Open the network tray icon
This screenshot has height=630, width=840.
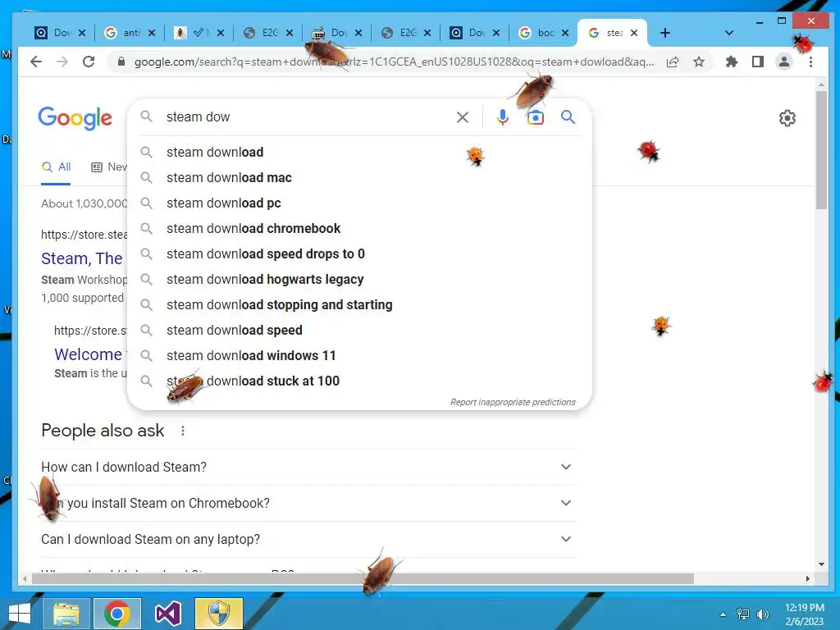coord(743,614)
